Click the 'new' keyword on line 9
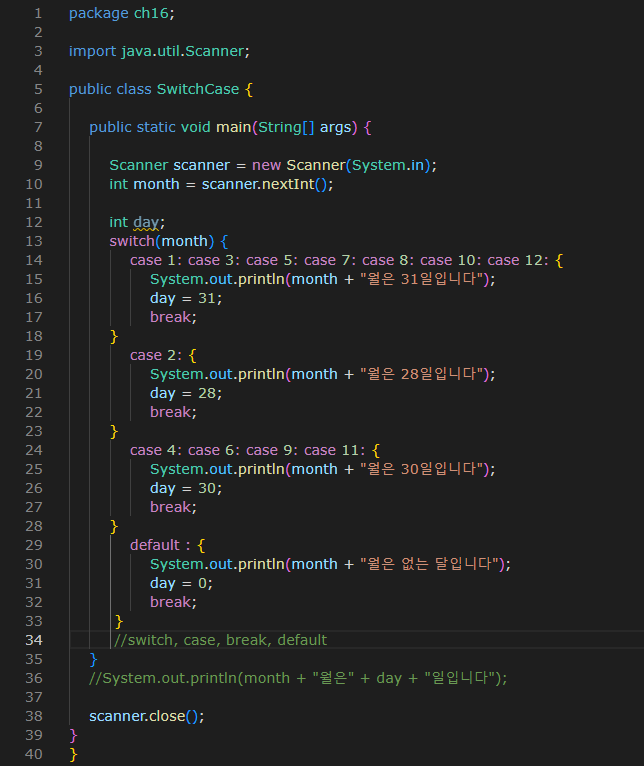Screen dimensions: 644x766 coord(266,165)
